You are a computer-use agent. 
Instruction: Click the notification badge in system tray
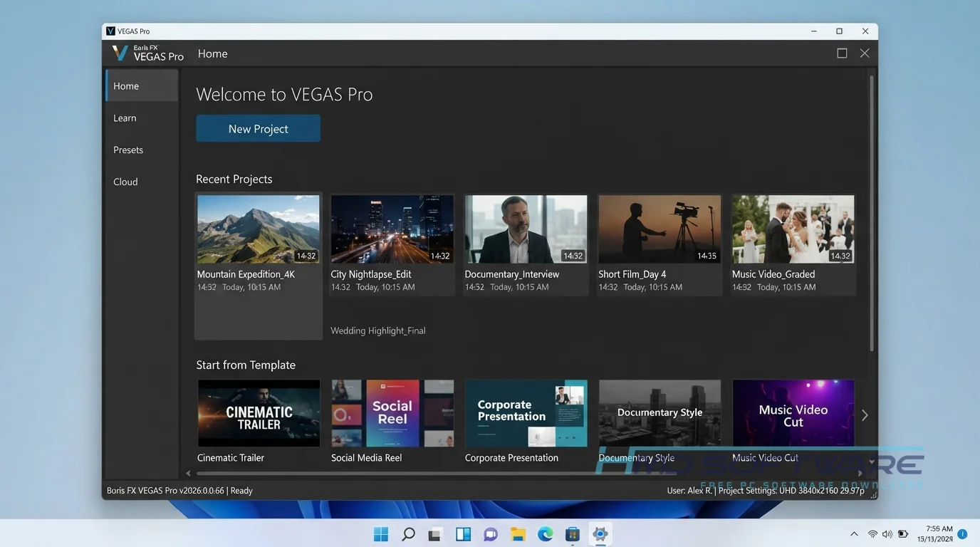pos(962,533)
